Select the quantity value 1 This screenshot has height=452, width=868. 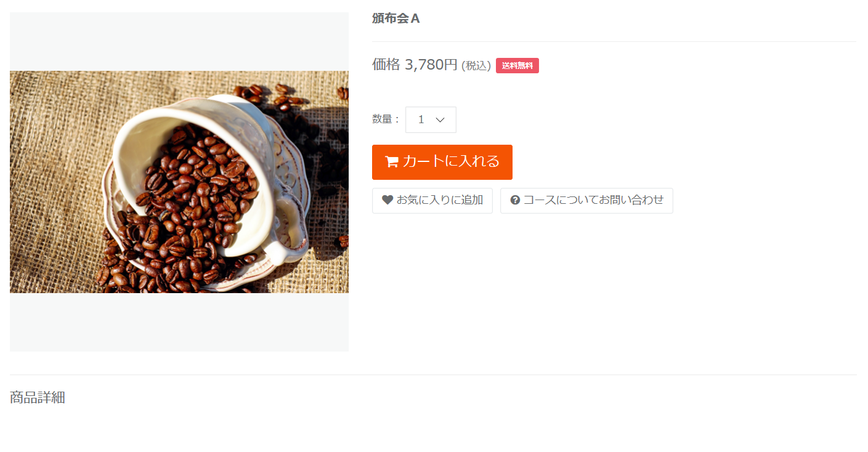point(421,119)
